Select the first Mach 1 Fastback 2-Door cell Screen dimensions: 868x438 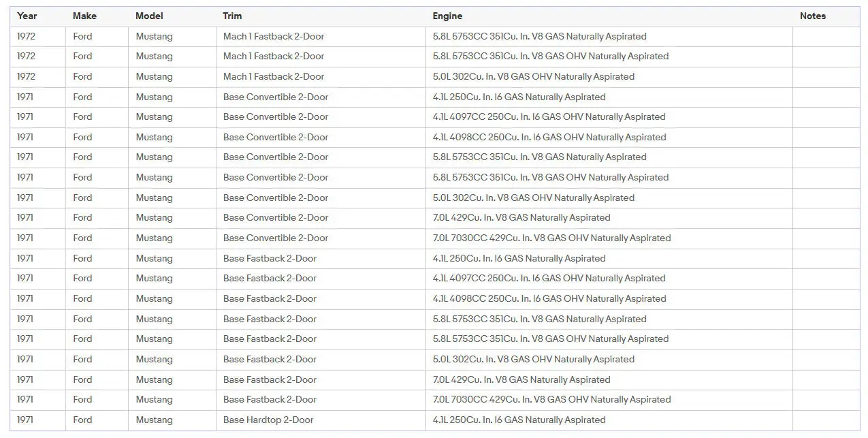(x=321, y=37)
